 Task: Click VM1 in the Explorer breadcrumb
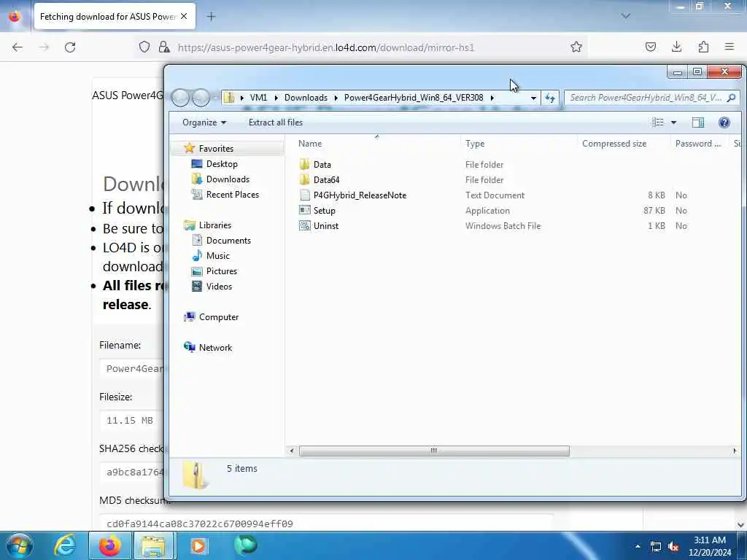pyautogui.click(x=258, y=98)
